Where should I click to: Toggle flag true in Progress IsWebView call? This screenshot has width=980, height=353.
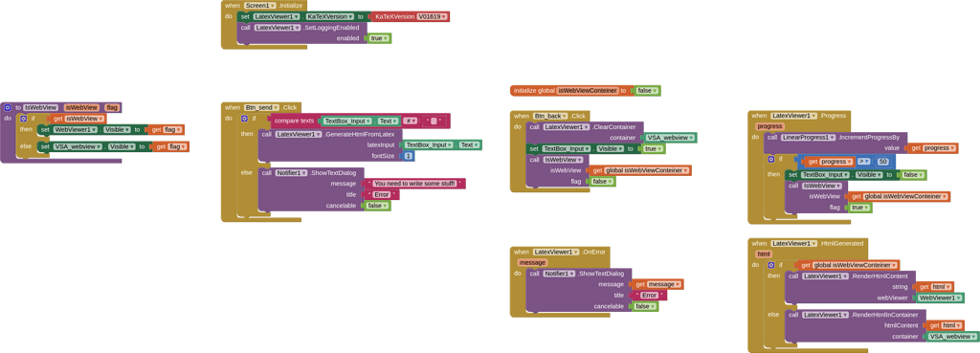pos(860,208)
